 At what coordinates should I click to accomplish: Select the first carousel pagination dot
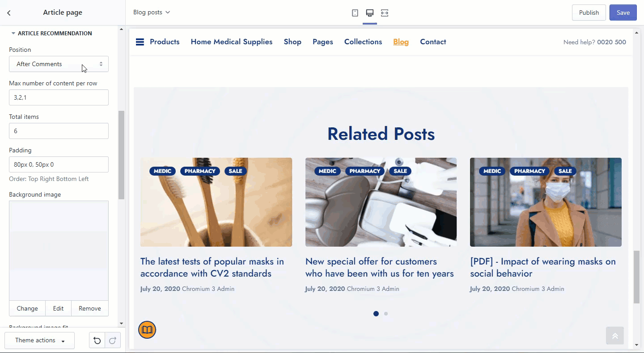pyautogui.click(x=376, y=314)
